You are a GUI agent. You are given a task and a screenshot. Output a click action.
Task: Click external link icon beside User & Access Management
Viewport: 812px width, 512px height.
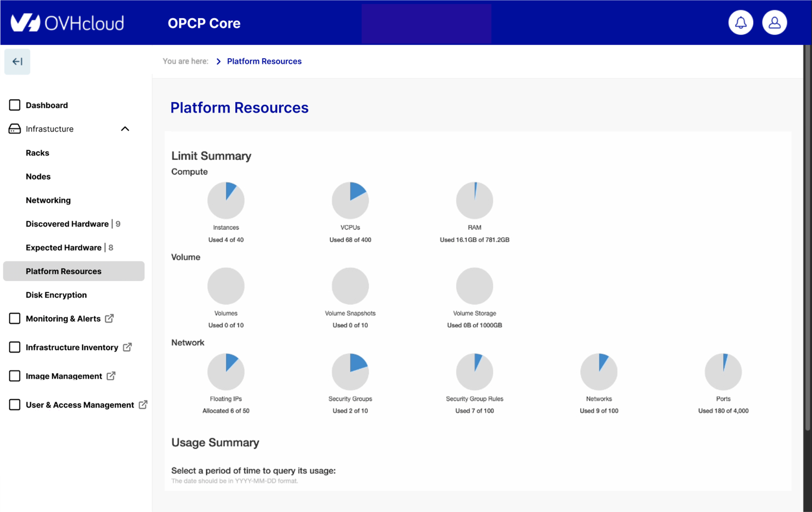tap(143, 405)
